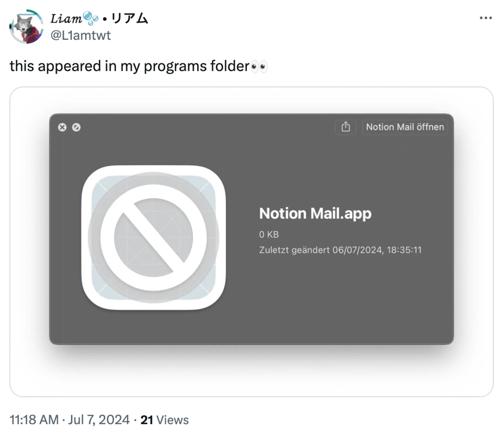Open the @L1amtwt profile link
Viewport: 504px width, 434px height.
[x=81, y=35]
